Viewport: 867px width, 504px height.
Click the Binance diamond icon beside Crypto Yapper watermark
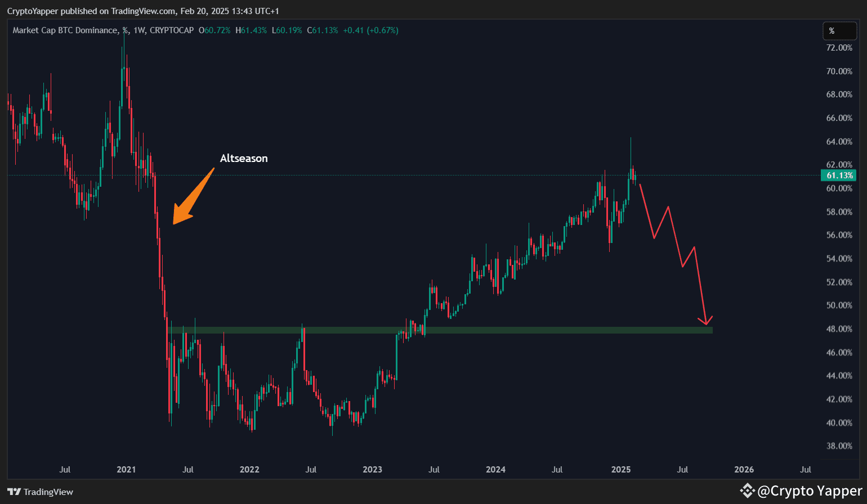click(747, 490)
